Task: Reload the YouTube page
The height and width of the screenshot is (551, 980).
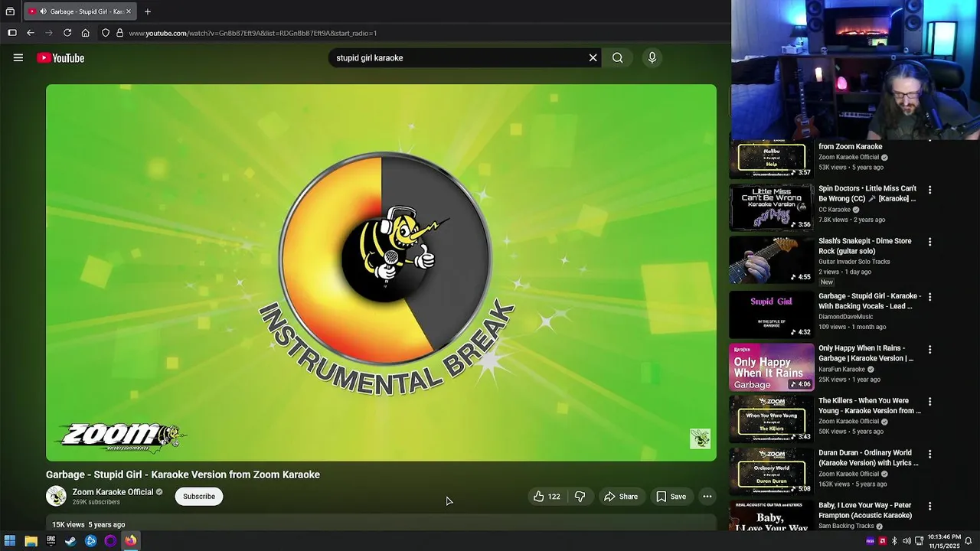Action: pos(67,33)
